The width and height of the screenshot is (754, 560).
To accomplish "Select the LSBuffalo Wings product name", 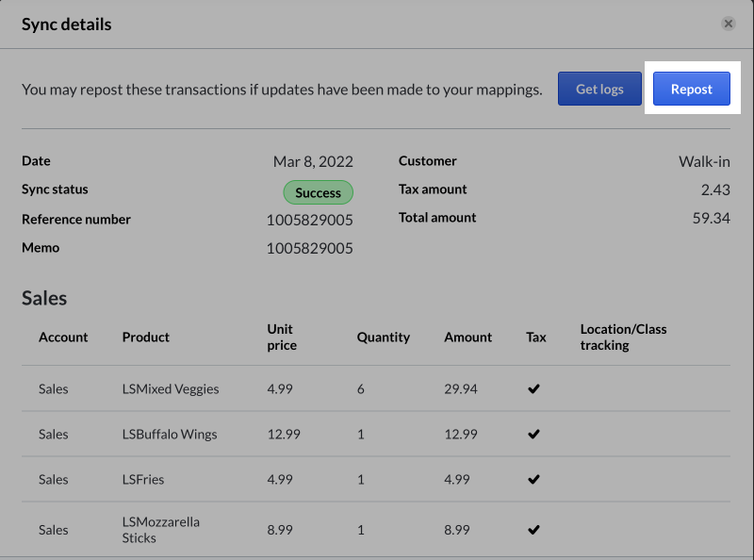I will (170, 434).
